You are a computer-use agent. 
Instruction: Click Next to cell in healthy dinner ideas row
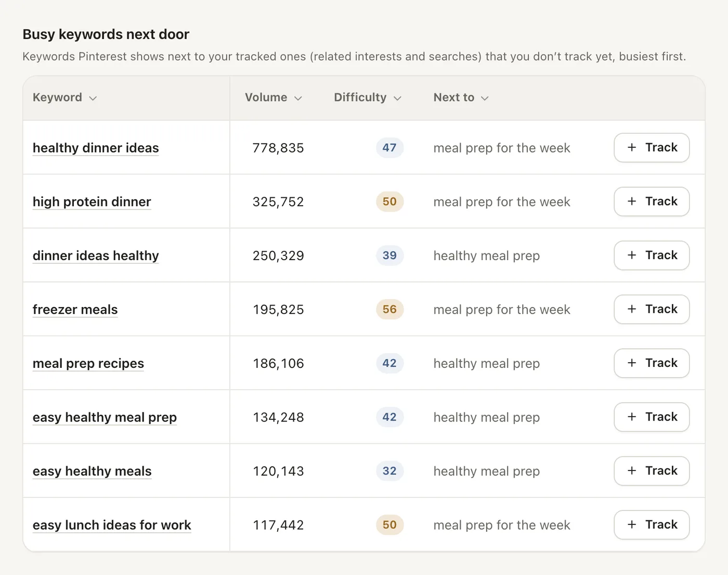coord(502,148)
